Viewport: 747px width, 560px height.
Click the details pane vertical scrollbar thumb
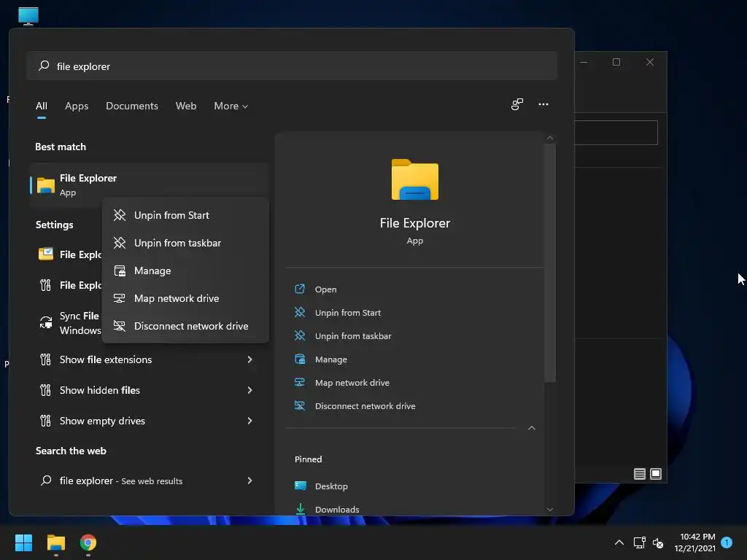pyautogui.click(x=550, y=262)
